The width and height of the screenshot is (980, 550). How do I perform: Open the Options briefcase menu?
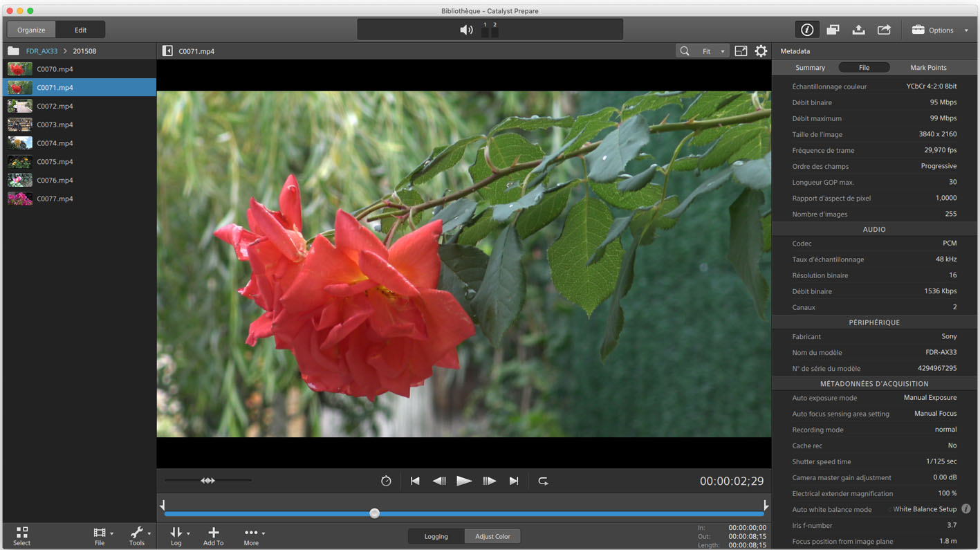tap(939, 30)
